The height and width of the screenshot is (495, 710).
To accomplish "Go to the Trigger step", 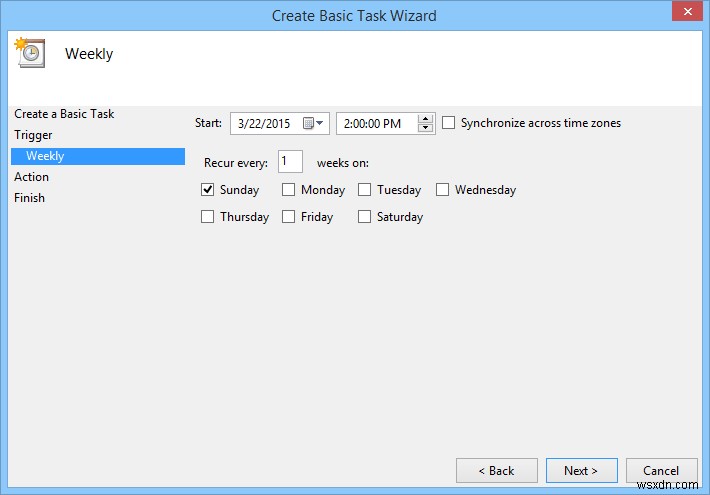I will click(x=33, y=135).
